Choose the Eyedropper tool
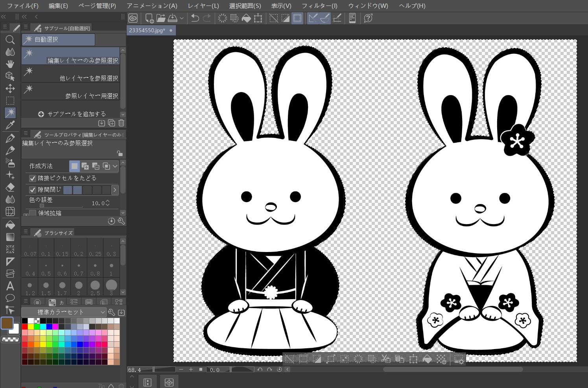The height and width of the screenshot is (388, 588). coord(10,125)
